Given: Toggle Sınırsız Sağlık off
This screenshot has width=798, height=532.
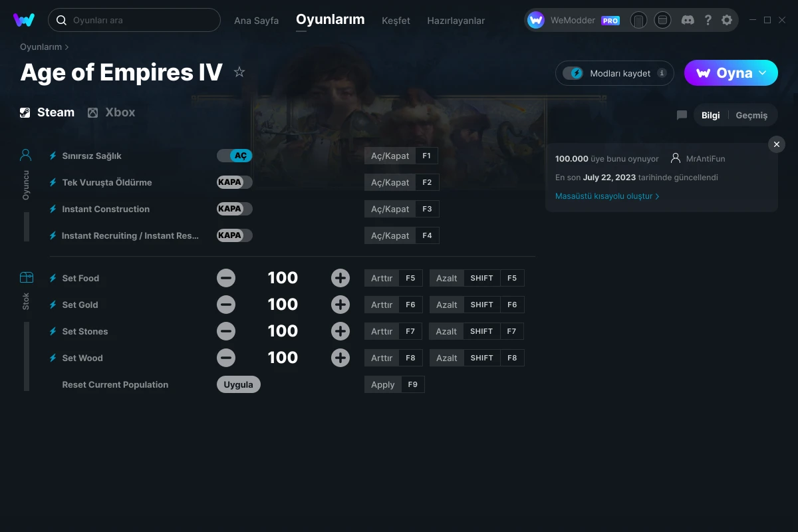Looking at the screenshot, I should click(x=235, y=156).
